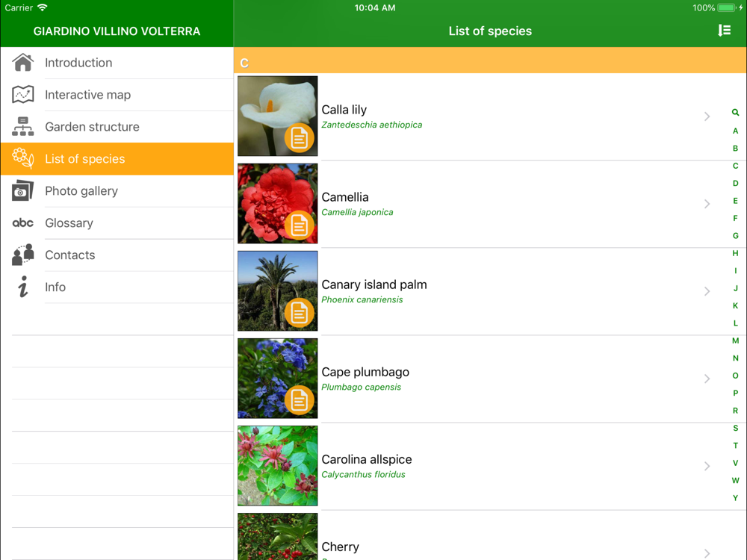
Task: Select Canary island palm name
Action: point(374,284)
